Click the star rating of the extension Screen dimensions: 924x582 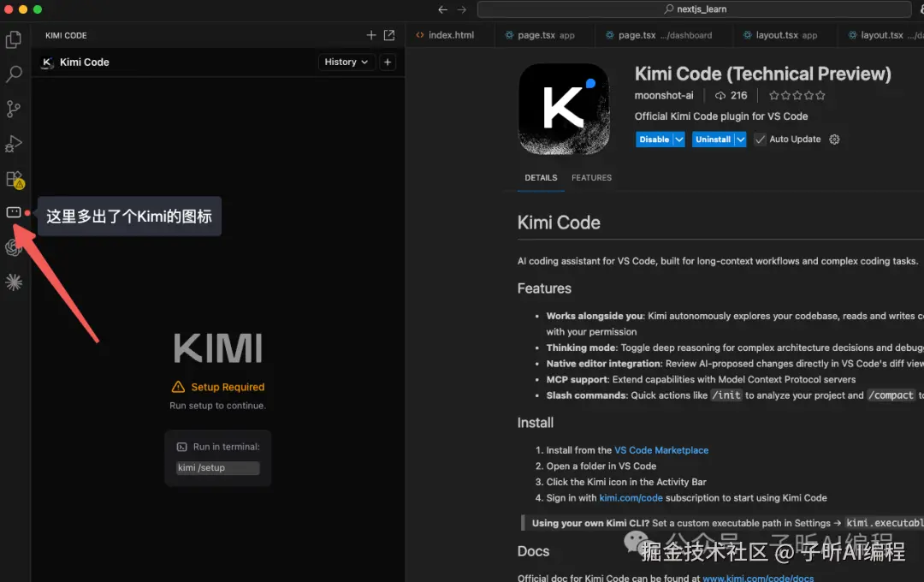[797, 96]
